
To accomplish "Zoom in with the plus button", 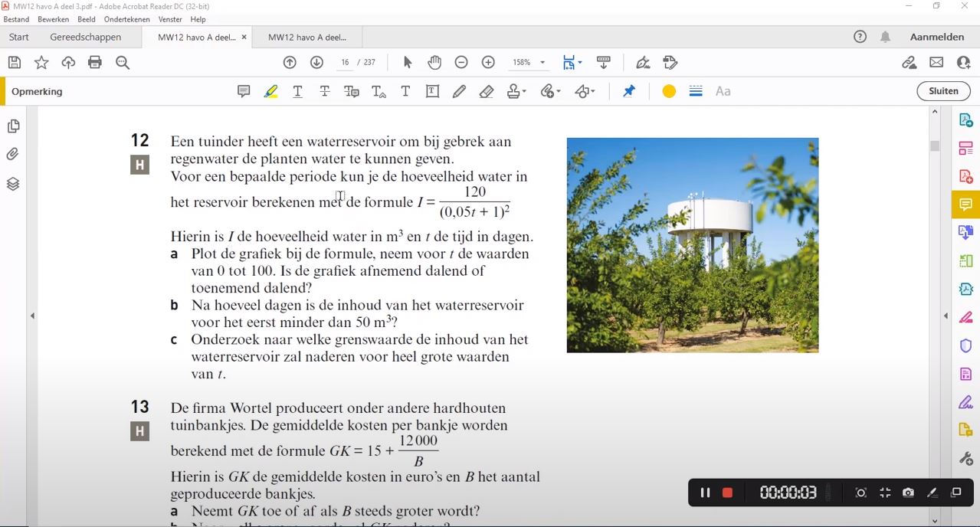I will click(488, 63).
